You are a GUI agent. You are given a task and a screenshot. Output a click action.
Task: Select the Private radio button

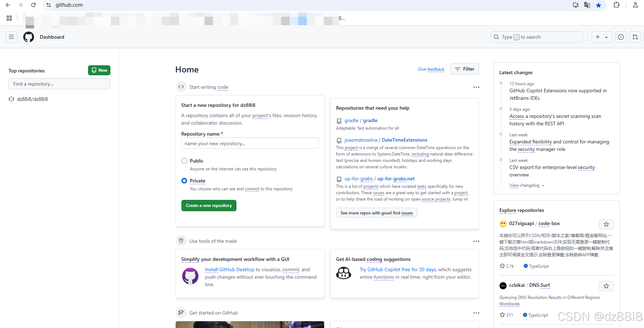[184, 181]
